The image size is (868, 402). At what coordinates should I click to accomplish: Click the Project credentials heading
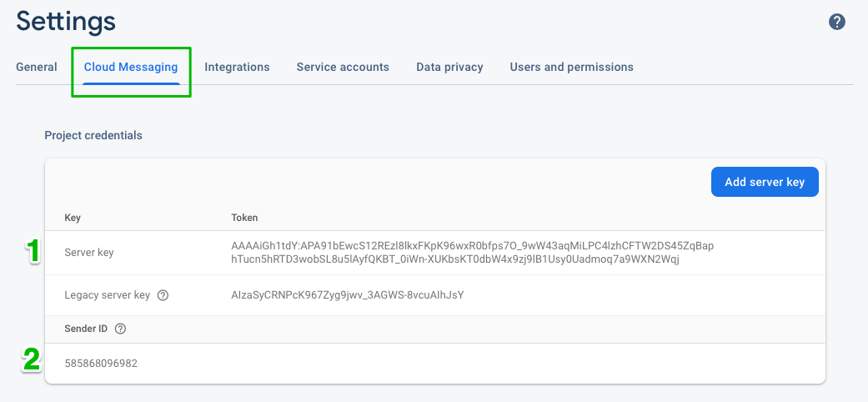point(93,135)
